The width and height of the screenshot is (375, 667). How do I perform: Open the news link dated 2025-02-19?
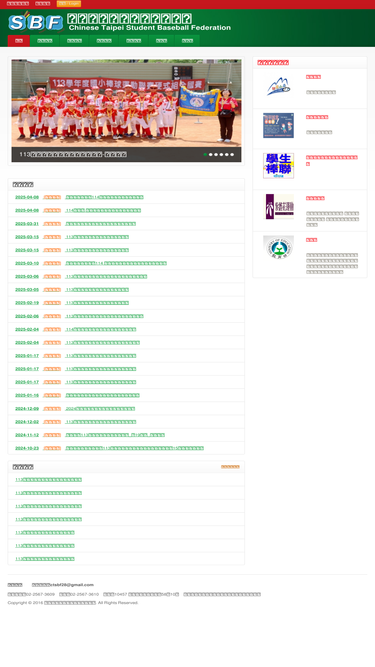[97, 303]
